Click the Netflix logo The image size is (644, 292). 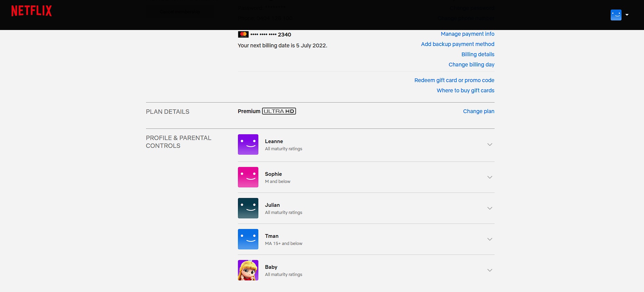tap(32, 11)
